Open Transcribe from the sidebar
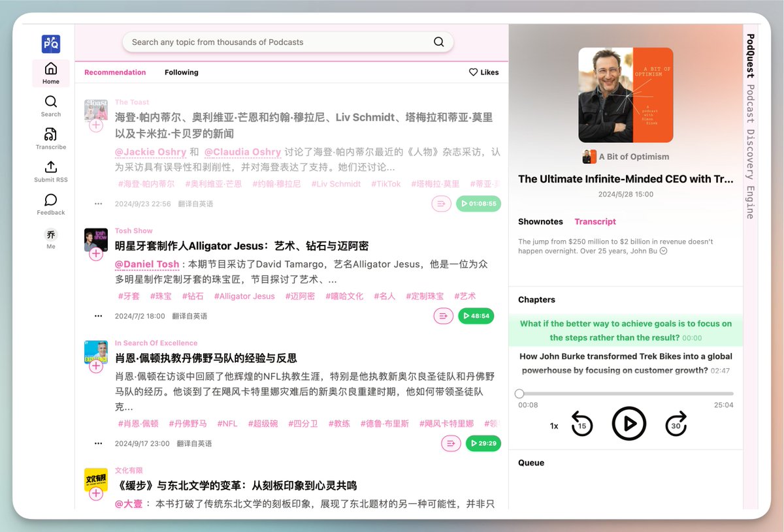 50,139
